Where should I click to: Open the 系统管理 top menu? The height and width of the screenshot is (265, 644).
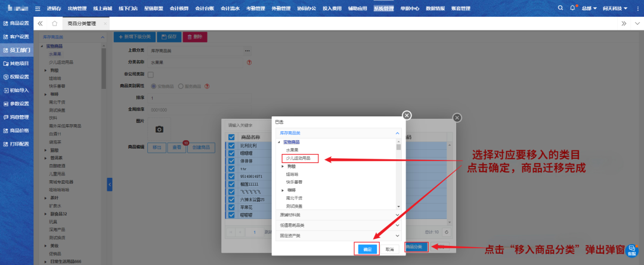pyautogui.click(x=383, y=8)
